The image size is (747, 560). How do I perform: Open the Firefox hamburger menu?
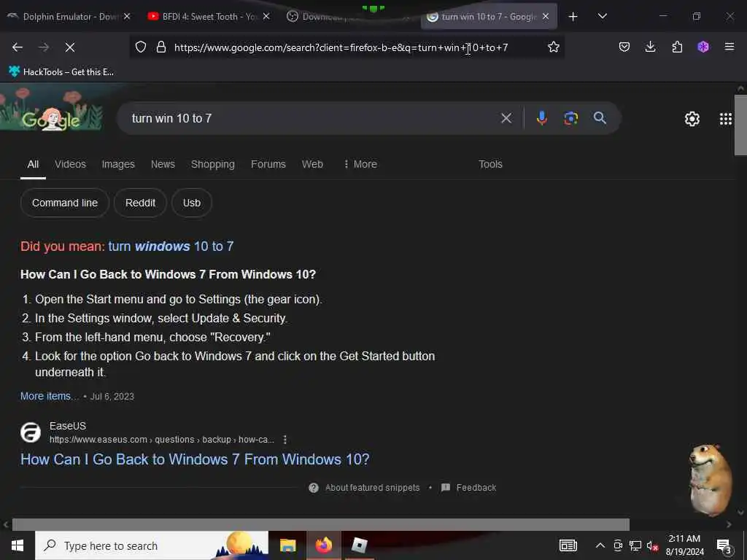coord(729,47)
